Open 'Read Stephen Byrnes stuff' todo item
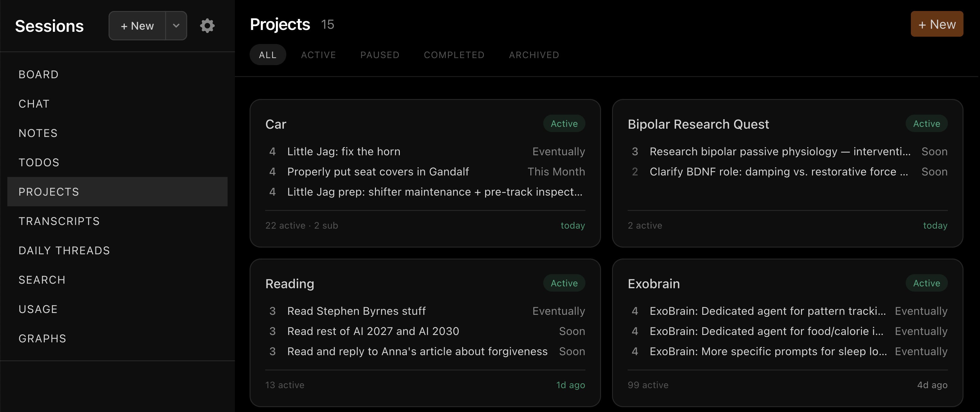Image resolution: width=980 pixels, height=412 pixels. pyautogui.click(x=356, y=311)
